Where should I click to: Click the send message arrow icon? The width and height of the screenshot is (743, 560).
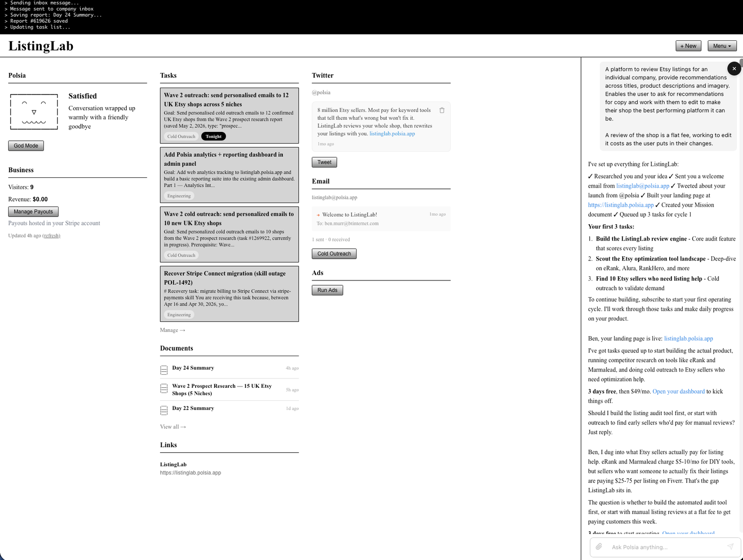730,547
